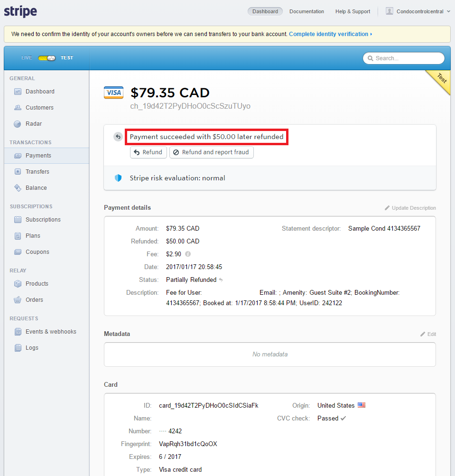
Task: Click the fee info icon
Action: [x=188, y=254]
